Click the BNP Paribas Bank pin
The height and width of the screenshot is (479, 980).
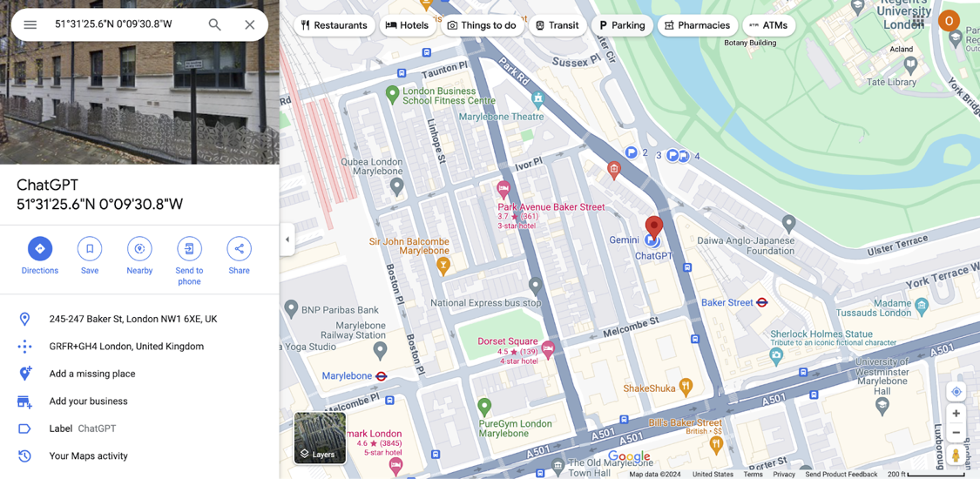pos(291,307)
